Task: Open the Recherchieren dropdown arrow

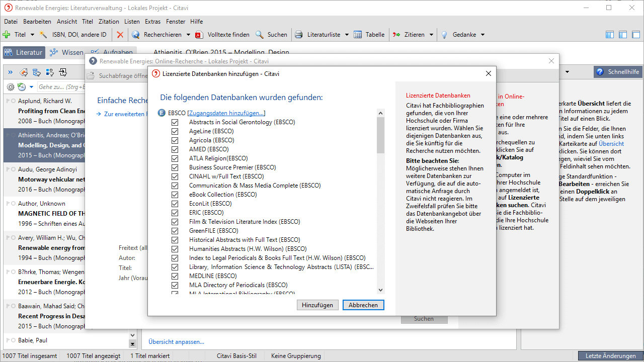Action: point(188,35)
